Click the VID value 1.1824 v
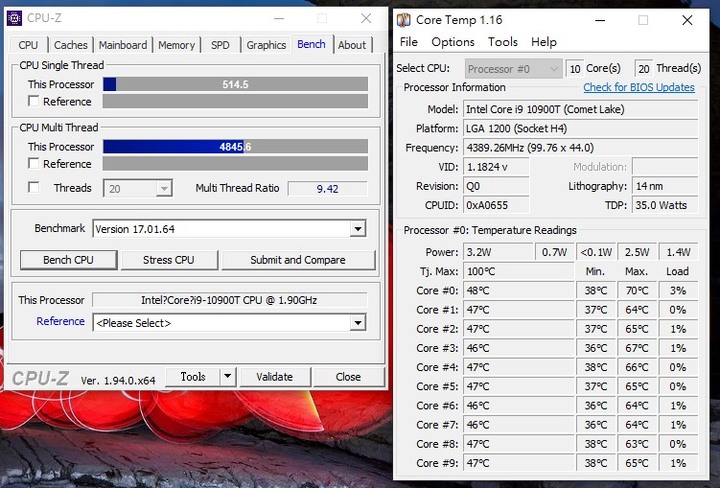This screenshot has width=720, height=488. (x=496, y=167)
